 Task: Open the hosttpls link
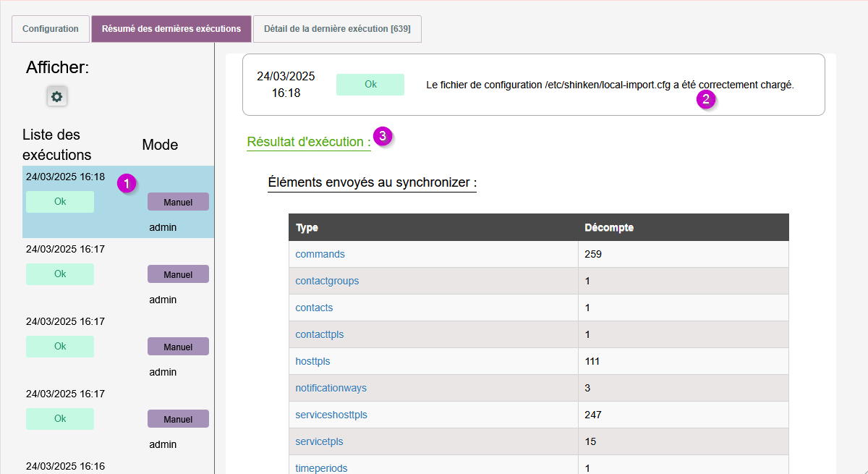(x=312, y=361)
